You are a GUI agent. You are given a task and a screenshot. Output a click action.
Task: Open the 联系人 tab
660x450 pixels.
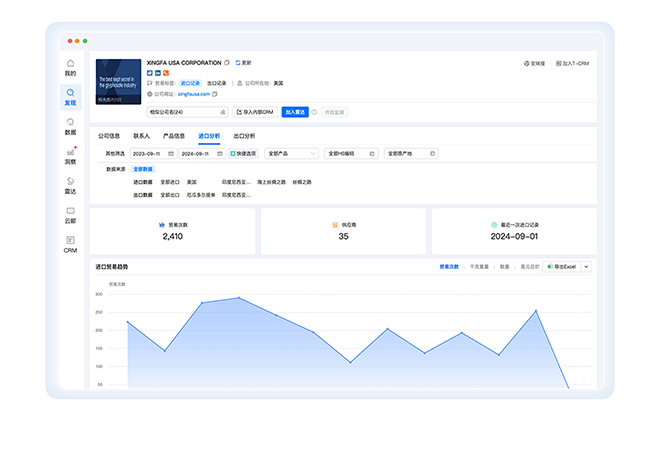point(141,136)
